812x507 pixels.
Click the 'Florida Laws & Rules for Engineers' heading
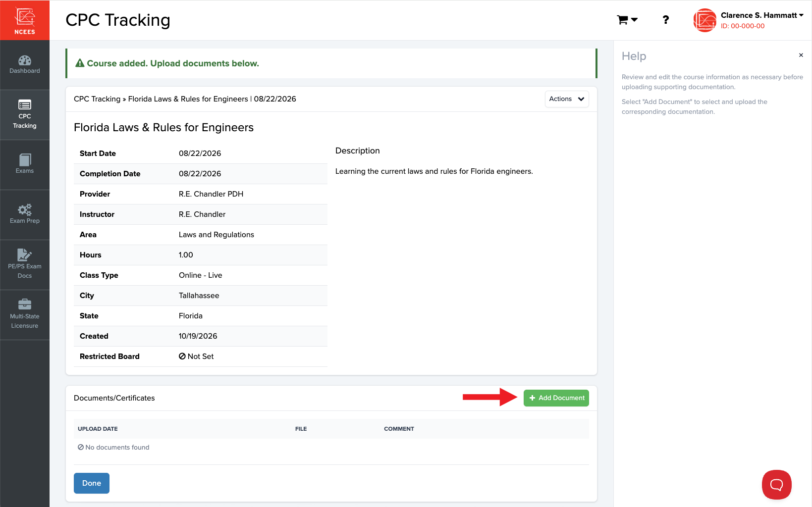pos(163,128)
